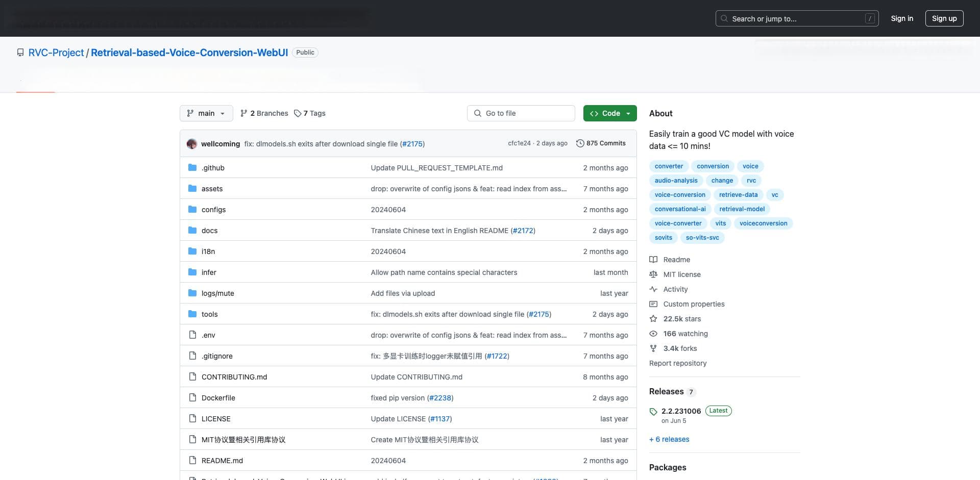Open the 2.2.231006 latest release

click(681, 411)
